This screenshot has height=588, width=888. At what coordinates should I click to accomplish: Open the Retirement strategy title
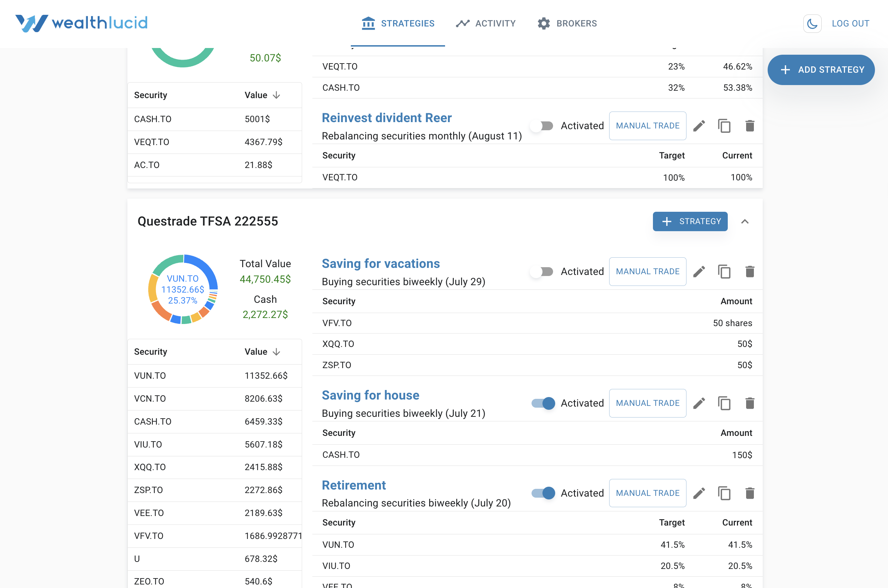click(x=354, y=485)
